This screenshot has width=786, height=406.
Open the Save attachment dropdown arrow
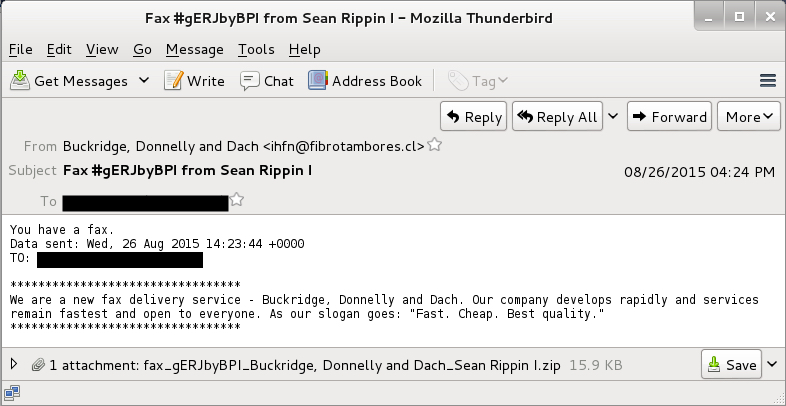point(773,365)
